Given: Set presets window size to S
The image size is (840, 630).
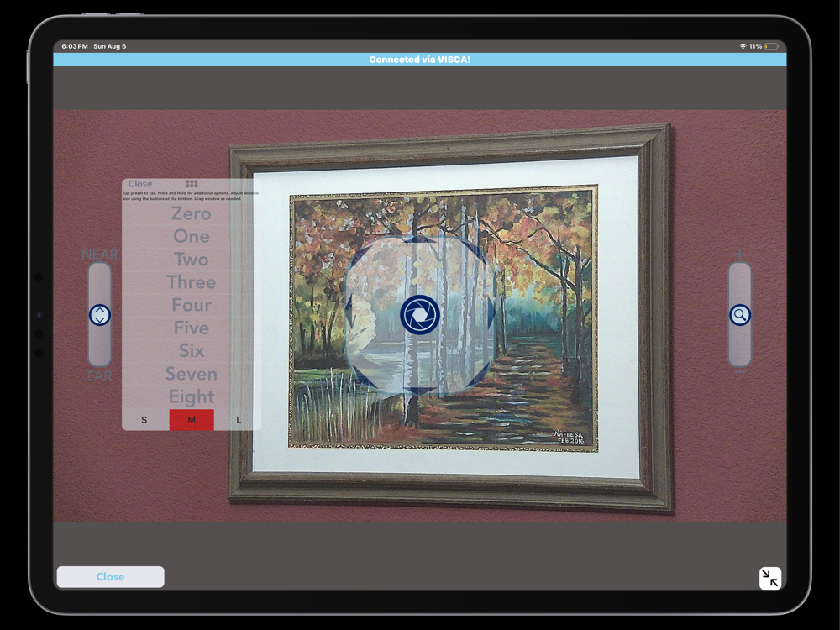Looking at the screenshot, I should click(144, 420).
